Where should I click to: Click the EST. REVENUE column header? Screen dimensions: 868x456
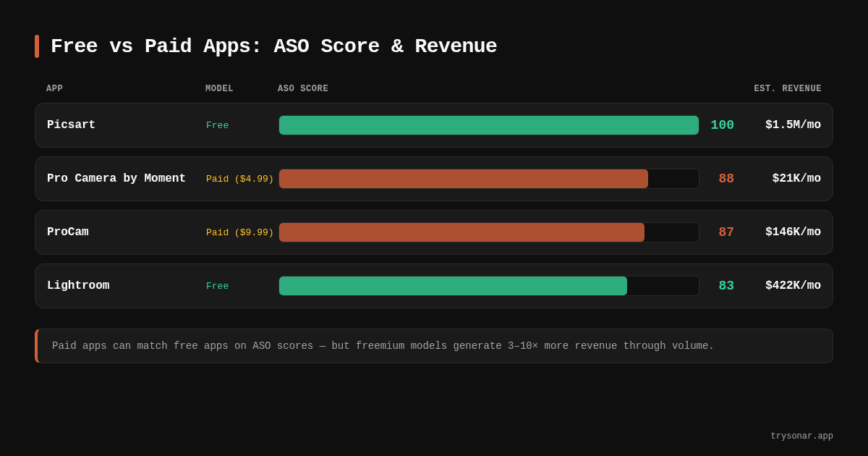788,89
